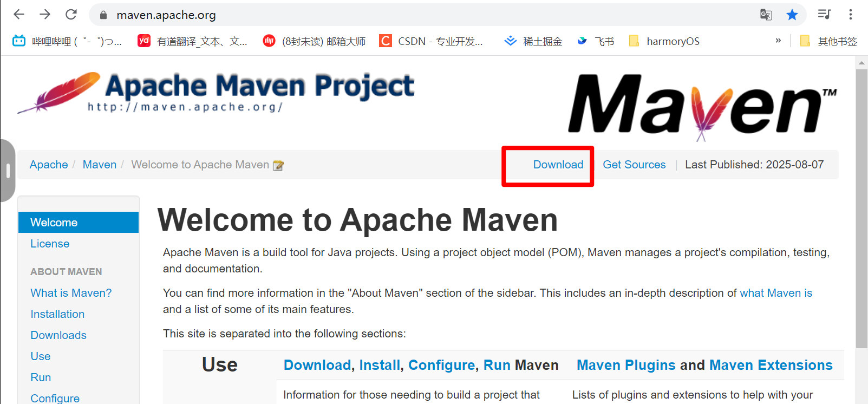Follow the 'what Maven is' link
This screenshot has height=404, width=868.
(x=776, y=293)
